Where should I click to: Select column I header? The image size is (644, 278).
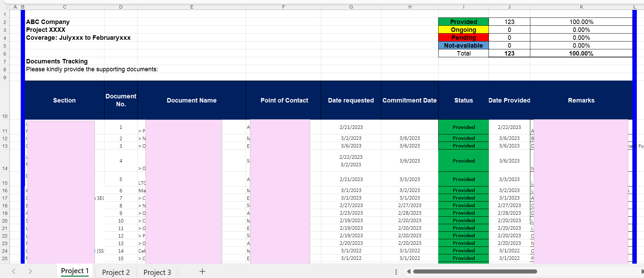[464, 7]
